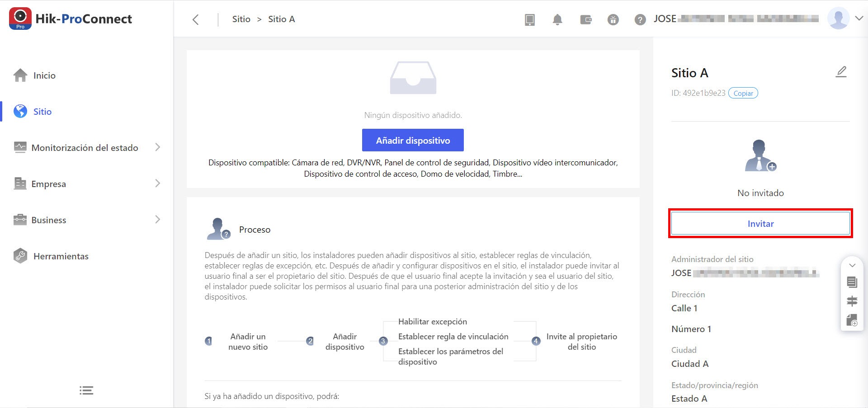Collapse the sidebar with list icon
Viewport: 868px width, 408px height.
86,390
